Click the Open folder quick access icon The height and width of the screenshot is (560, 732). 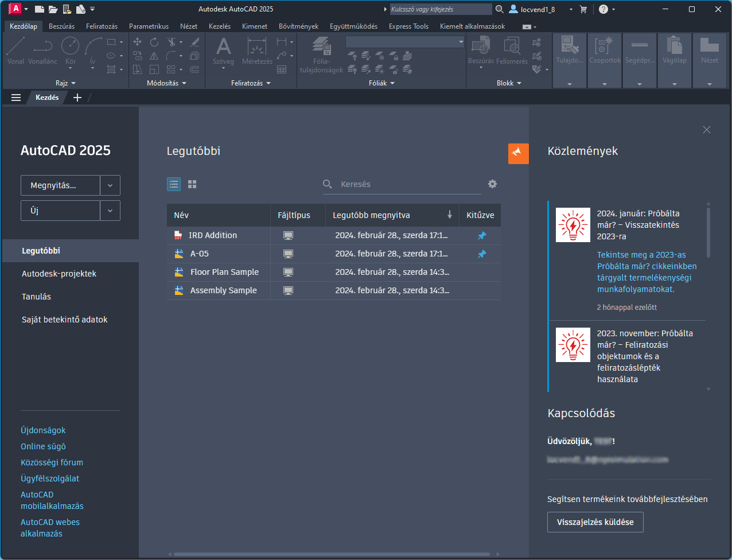pyautogui.click(x=53, y=9)
